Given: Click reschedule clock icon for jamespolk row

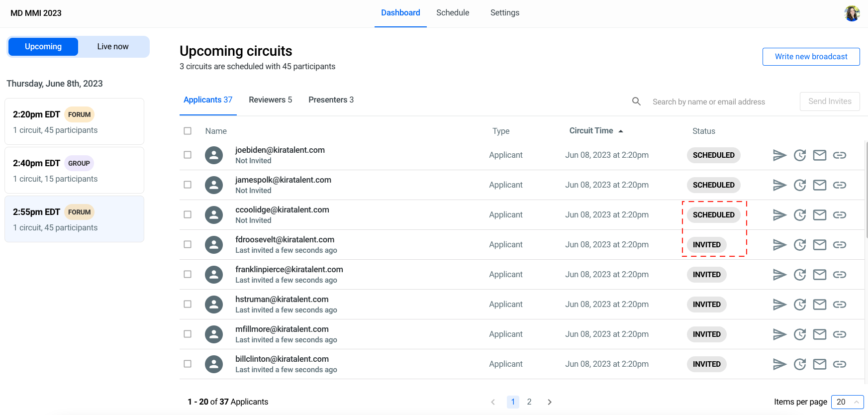Looking at the screenshot, I should pyautogui.click(x=800, y=185).
